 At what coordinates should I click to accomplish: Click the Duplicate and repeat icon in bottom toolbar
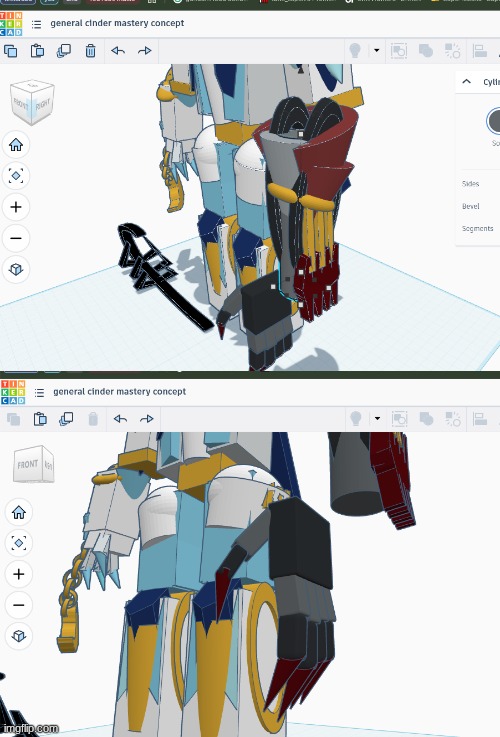coord(66,419)
